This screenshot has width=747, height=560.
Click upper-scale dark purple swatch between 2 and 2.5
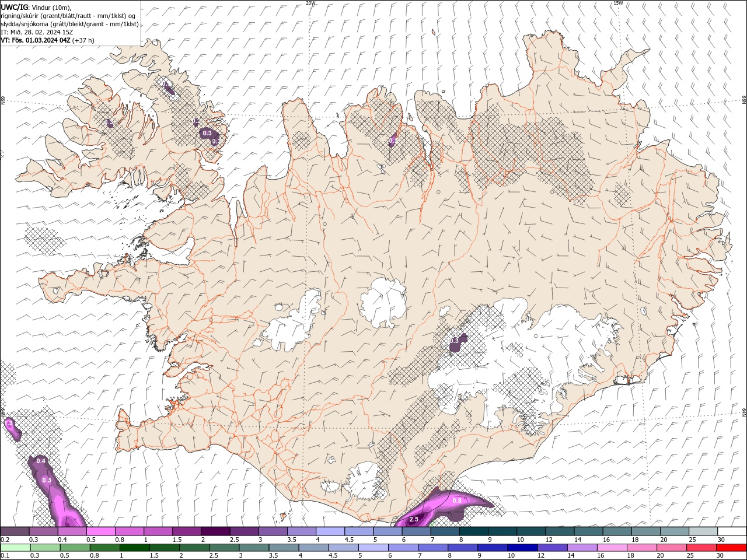(x=216, y=531)
